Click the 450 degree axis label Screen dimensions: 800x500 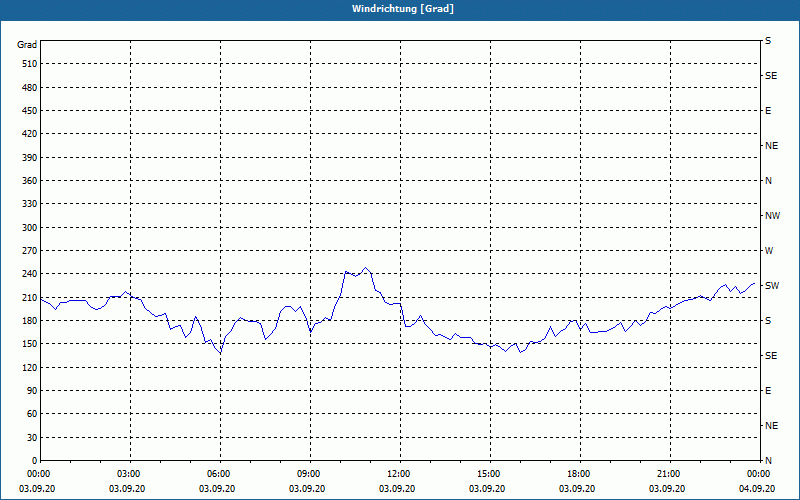30,111
